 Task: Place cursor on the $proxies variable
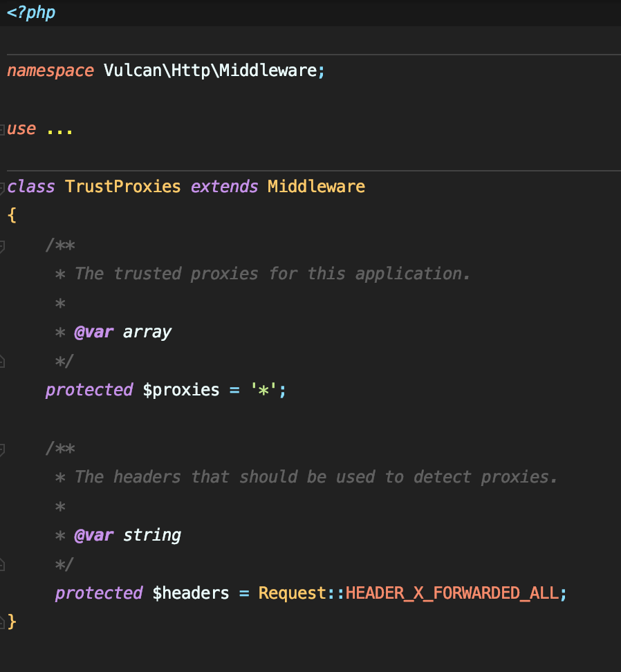[x=180, y=390]
